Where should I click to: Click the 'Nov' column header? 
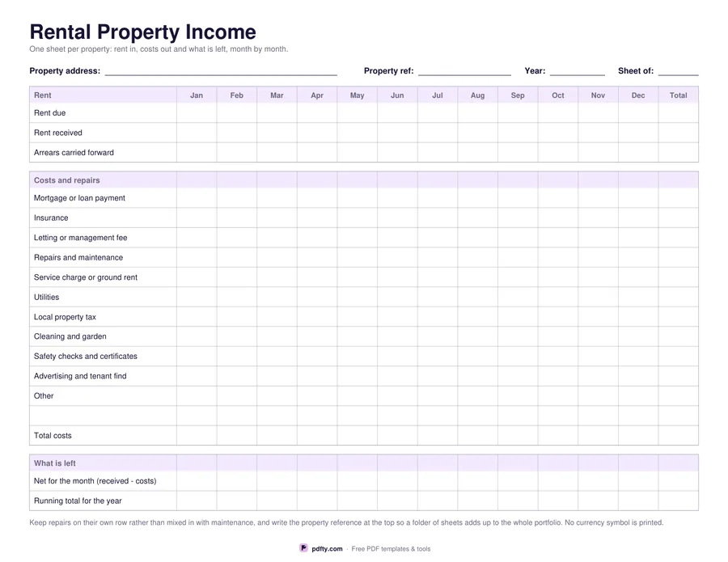[598, 95]
